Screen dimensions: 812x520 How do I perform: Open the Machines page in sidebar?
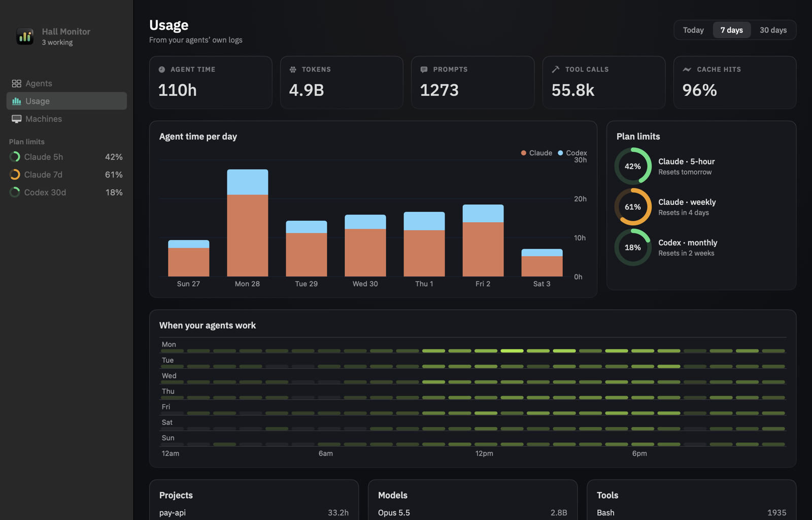click(x=66, y=119)
